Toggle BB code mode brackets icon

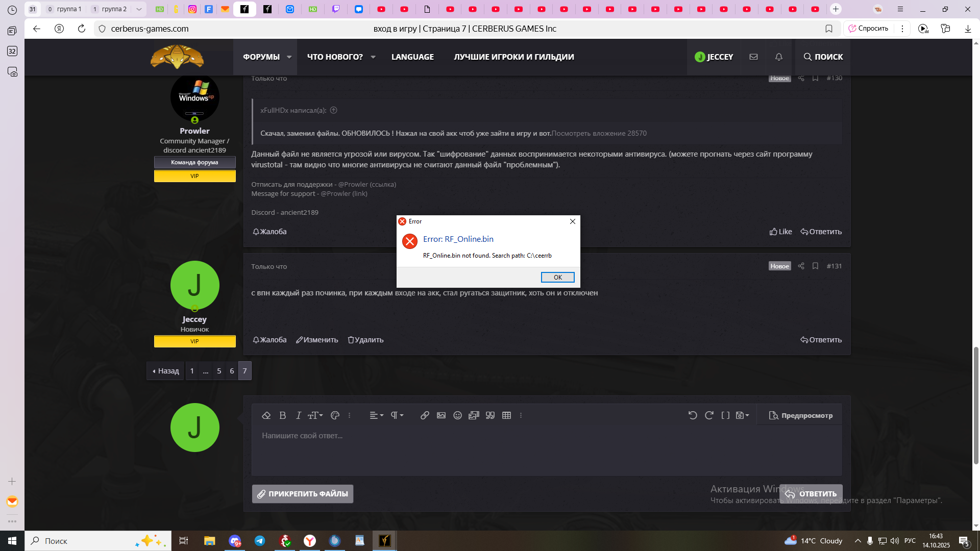[x=725, y=415]
